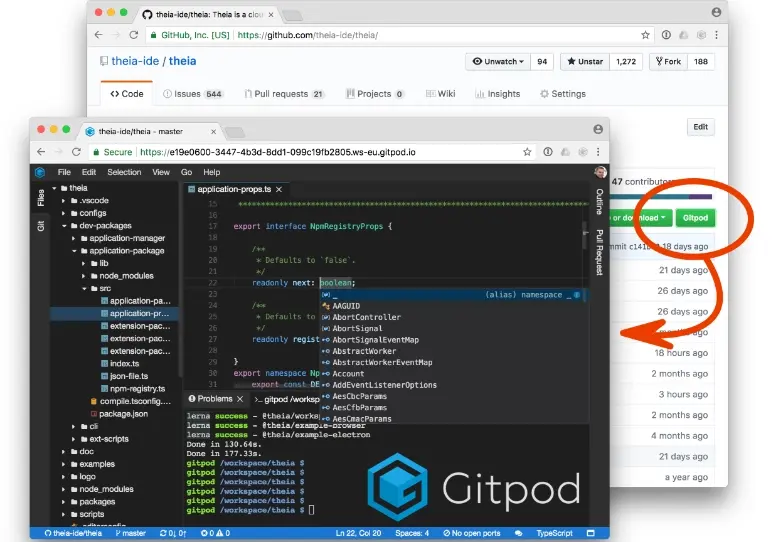This screenshot has width=772, height=542.
Task: Open the Selection menu
Action: pos(124,172)
